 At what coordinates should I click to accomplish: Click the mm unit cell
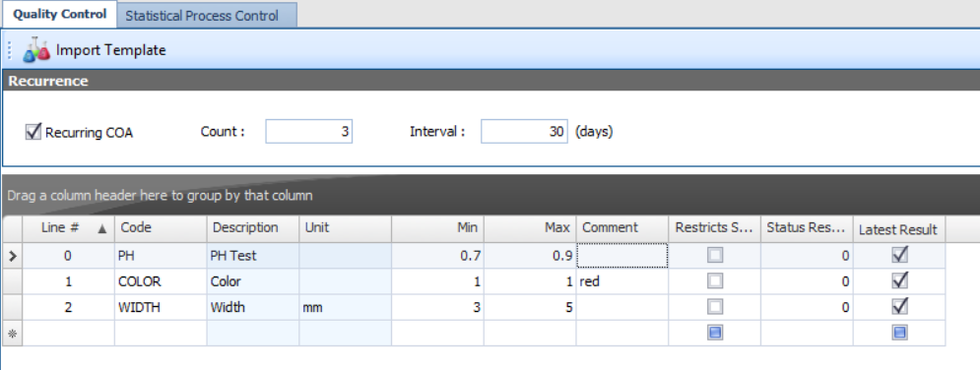point(345,307)
